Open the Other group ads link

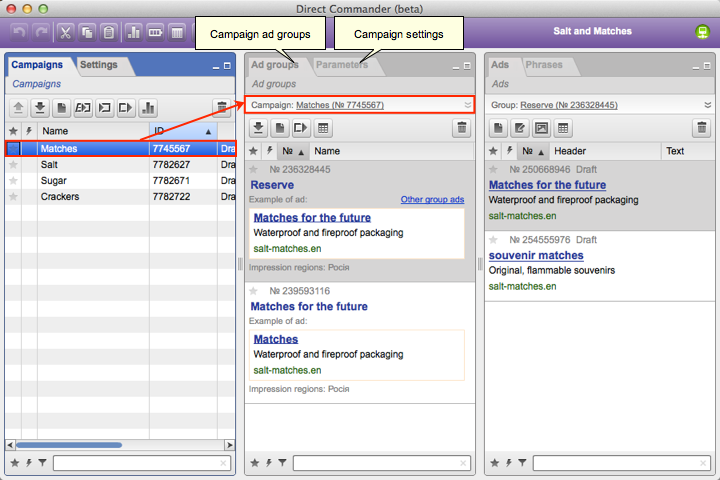point(432,199)
